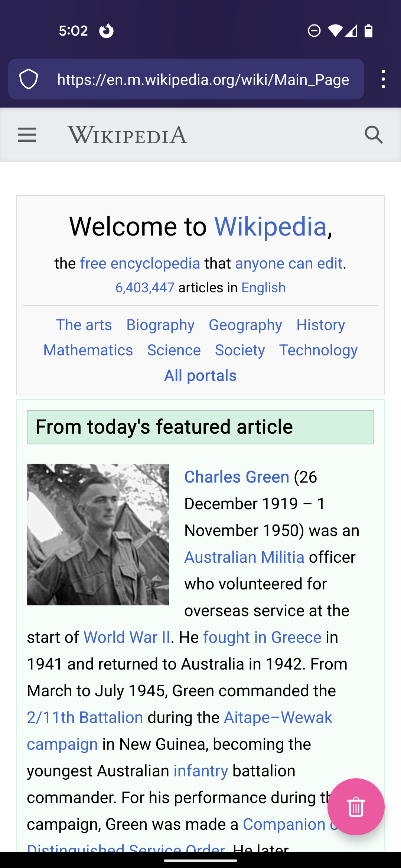Image resolution: width=401 pixels, height=868 pixels.
Task: Open the "anyone can edit" link
Action: click(288, 263)
